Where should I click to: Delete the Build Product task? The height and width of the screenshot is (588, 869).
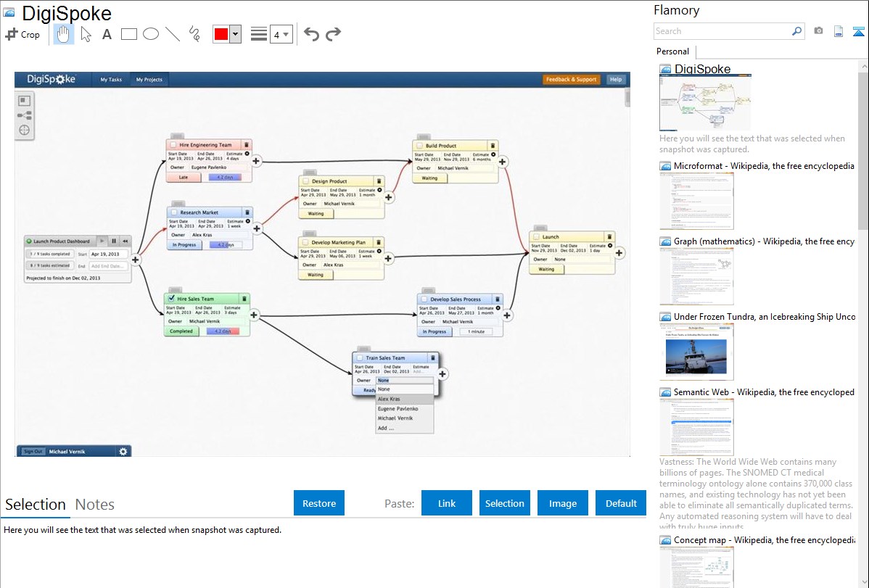[493, 146]
